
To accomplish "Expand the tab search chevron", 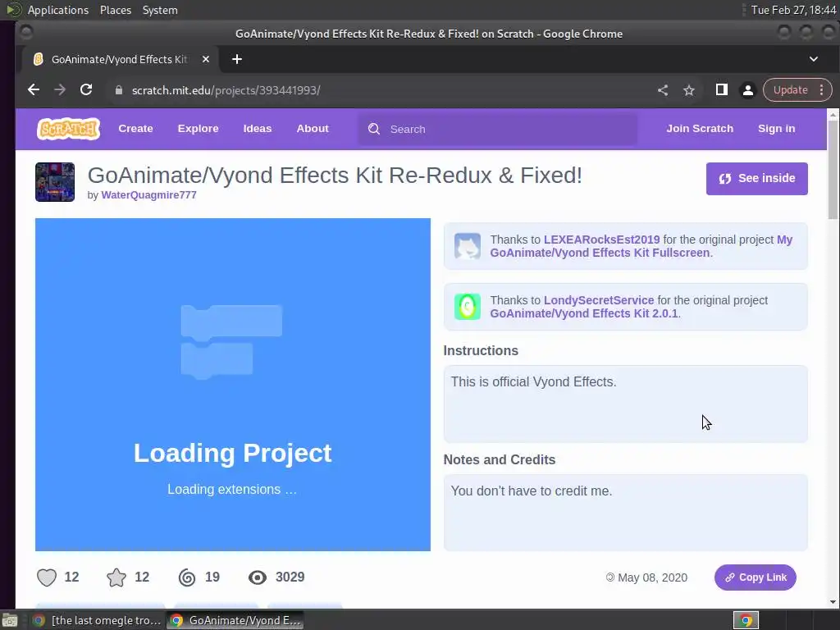I will pos(813,59).
